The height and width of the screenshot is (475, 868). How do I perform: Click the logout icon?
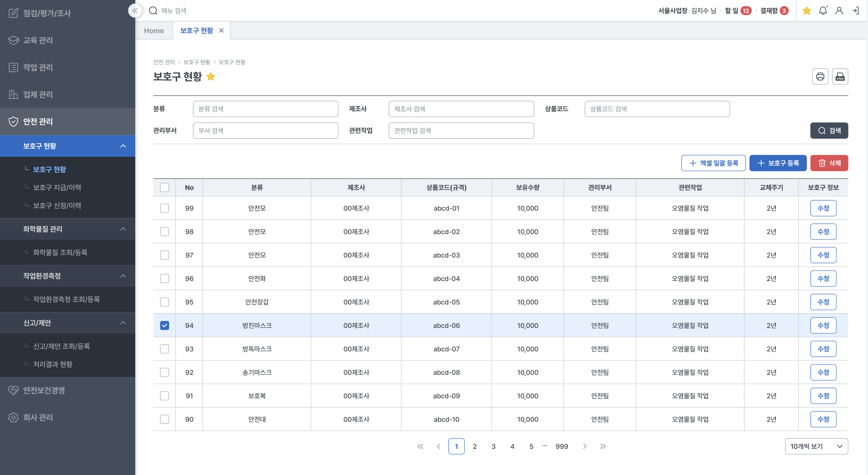(855, 11)
